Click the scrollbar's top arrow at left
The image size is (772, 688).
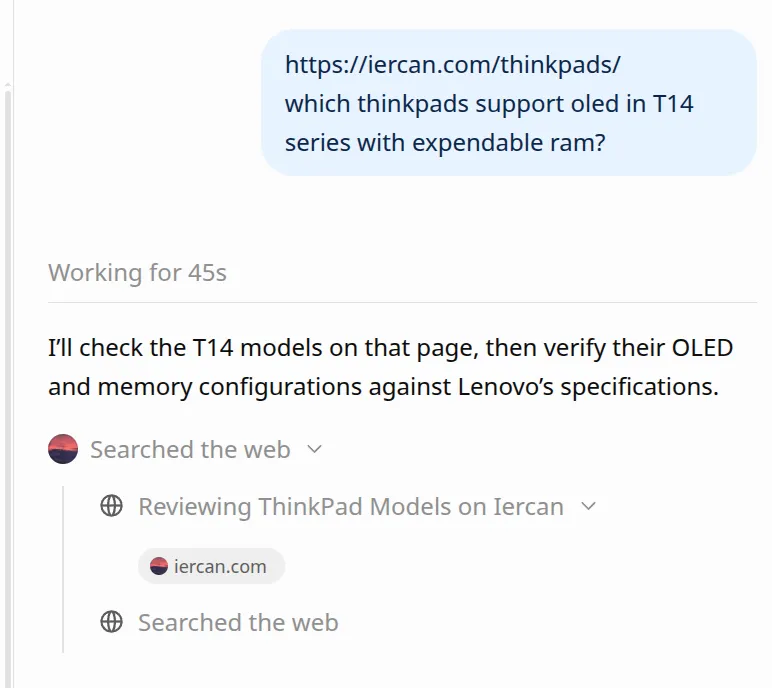point(8,85)
